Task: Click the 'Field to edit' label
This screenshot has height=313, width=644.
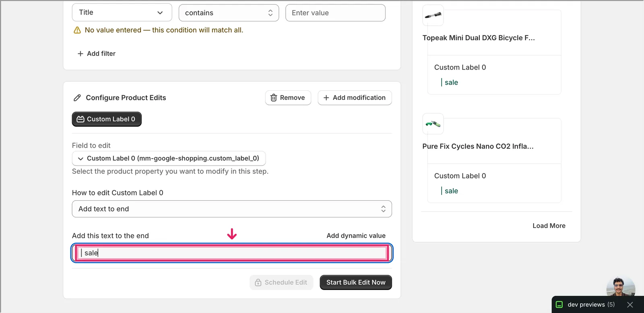Action: tap(91, 145)
